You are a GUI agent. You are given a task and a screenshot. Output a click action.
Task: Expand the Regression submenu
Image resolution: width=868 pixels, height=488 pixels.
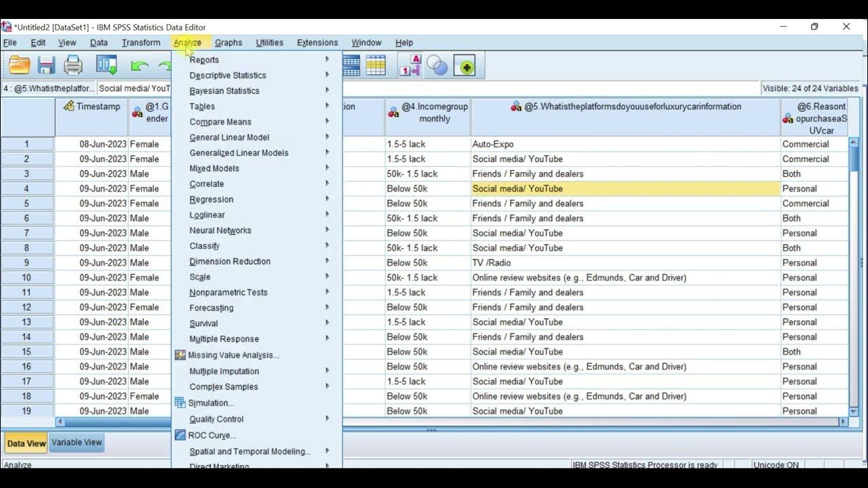tap(257, 199)
